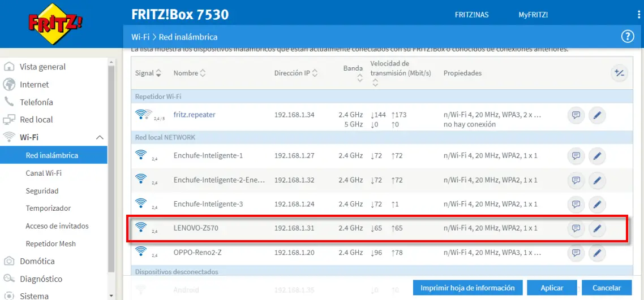Open the Domótica menu
The height and width of the screenshot is (300, 644).
pyautogui.click(x=37, y=261)
